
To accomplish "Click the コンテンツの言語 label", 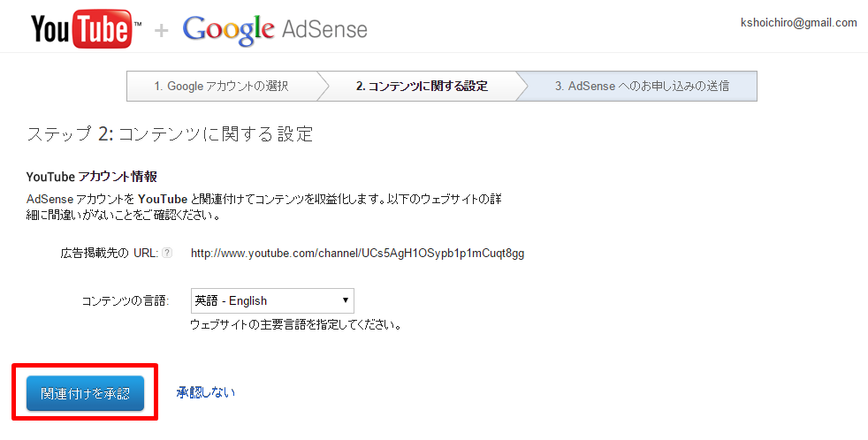I will (x=126, y=301).
